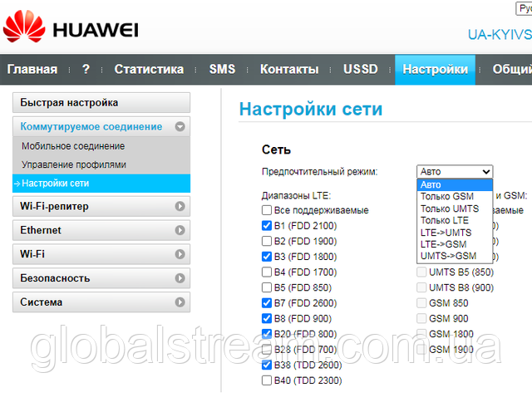
Task: Switch to the Статистика tab
Action: pos(149,70)
